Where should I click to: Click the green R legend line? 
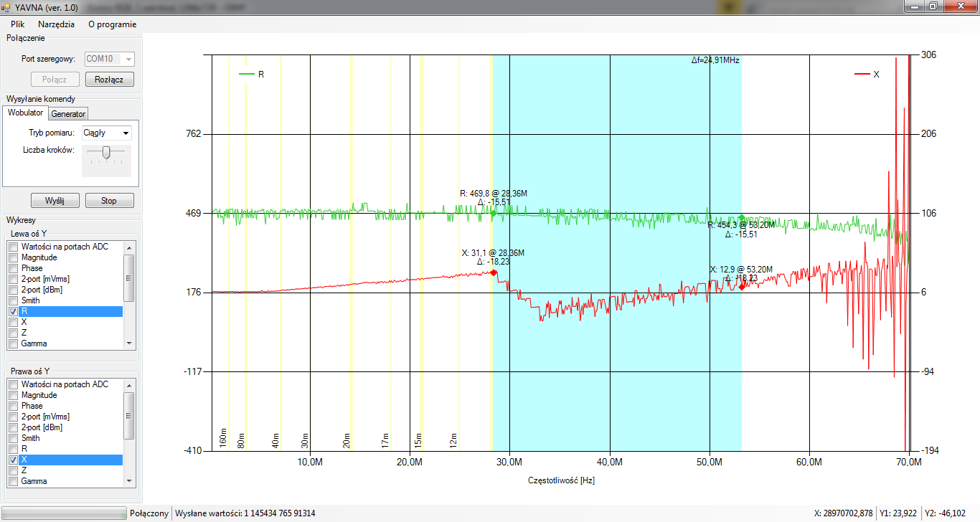[246, 74]
